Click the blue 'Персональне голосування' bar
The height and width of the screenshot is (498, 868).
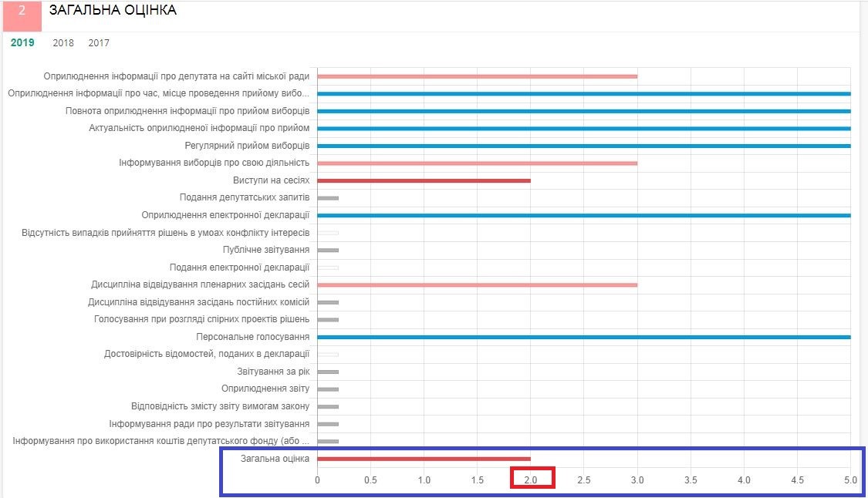(x=583, y=337)
